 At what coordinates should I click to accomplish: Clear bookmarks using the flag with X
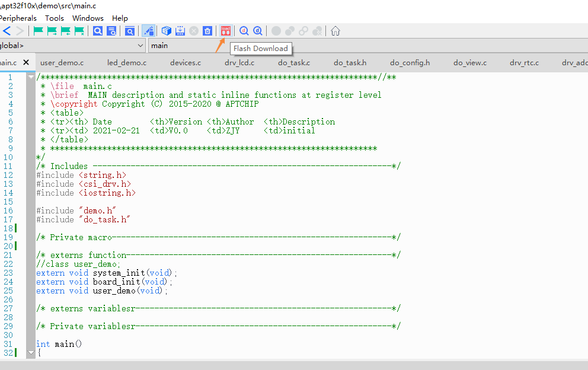point(79,31)
